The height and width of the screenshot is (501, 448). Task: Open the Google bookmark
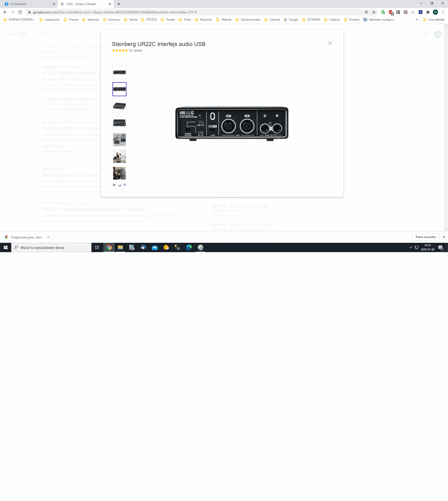pyautogui.click(x=291, y=20)
